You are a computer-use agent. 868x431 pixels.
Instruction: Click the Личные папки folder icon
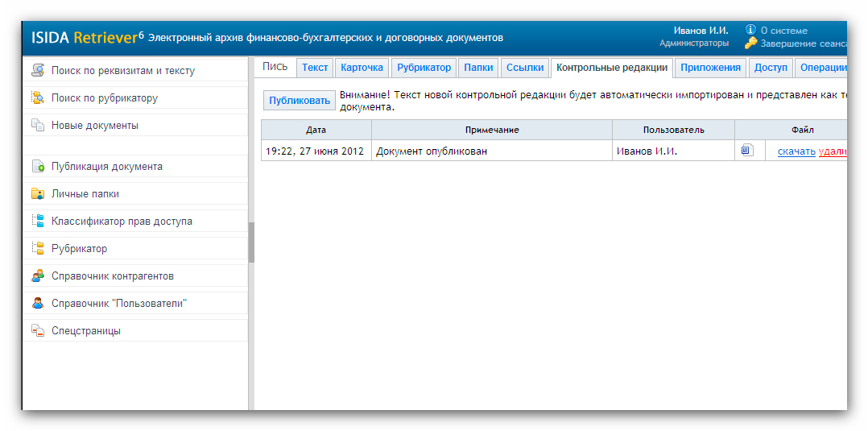(x=38, y=193)
